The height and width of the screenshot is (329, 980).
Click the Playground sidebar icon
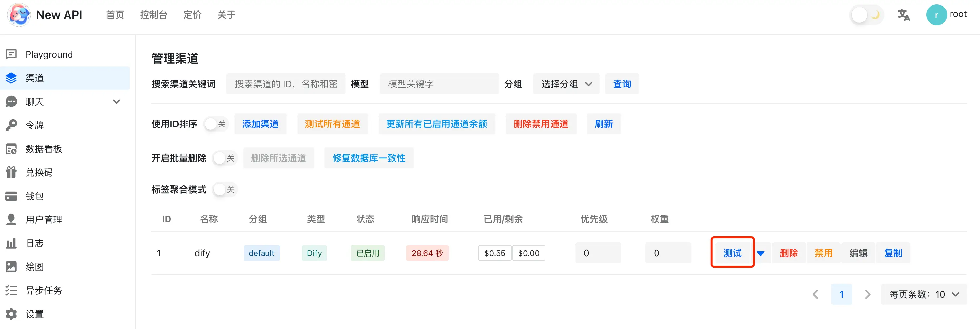[11, 54]
